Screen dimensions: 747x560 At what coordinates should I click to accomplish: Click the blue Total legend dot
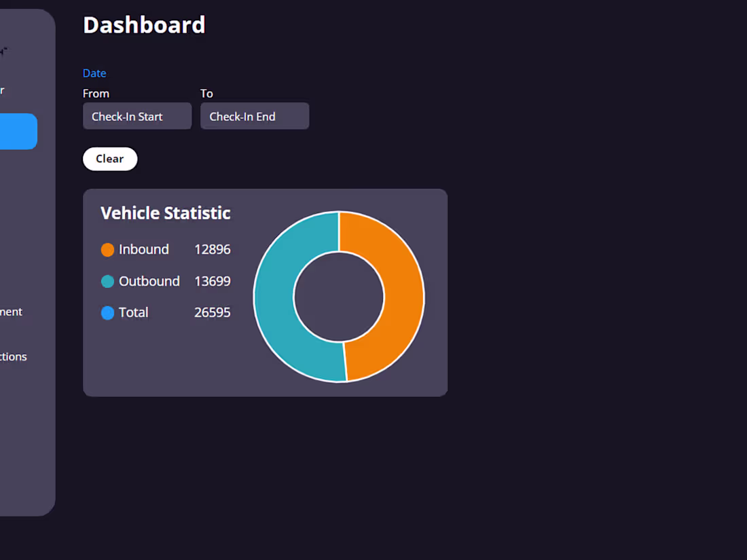(x=108, y=313)
